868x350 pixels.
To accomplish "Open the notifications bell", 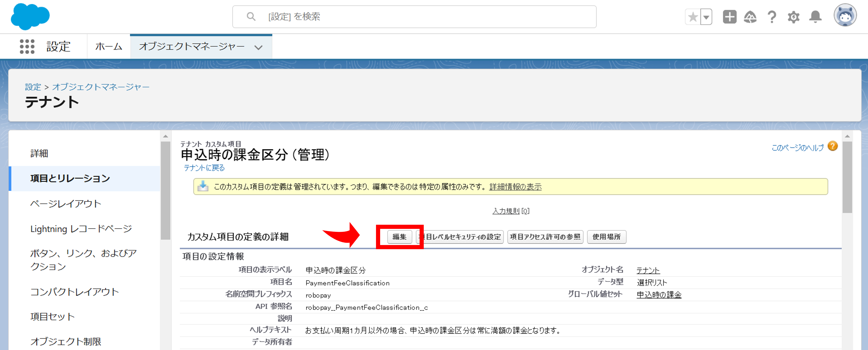I will point(815,17).
